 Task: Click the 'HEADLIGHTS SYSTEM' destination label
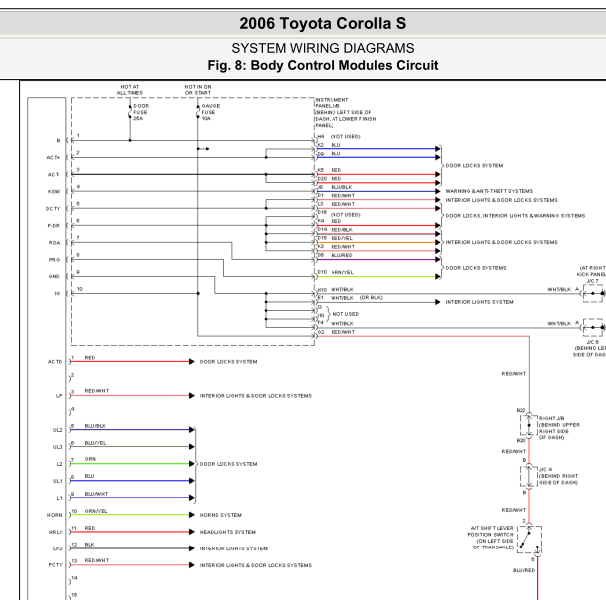tap(228, 532)
